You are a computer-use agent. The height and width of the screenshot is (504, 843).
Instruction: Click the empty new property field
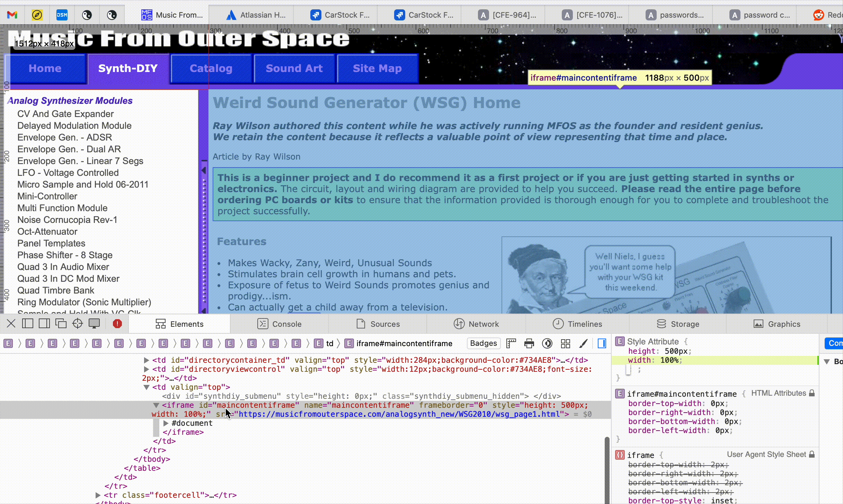pyautogui.click(x=629, y=370)
